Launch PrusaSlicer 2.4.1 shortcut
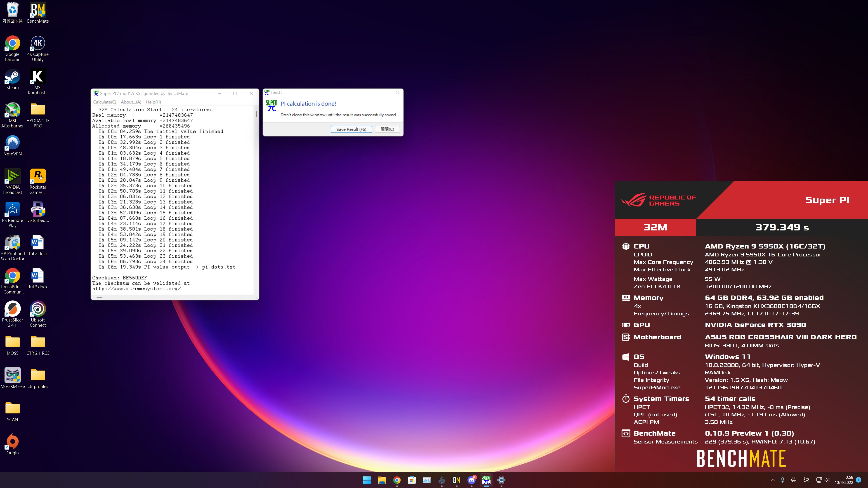The height and width of the screenshot is (488, 868). point(12,314)
